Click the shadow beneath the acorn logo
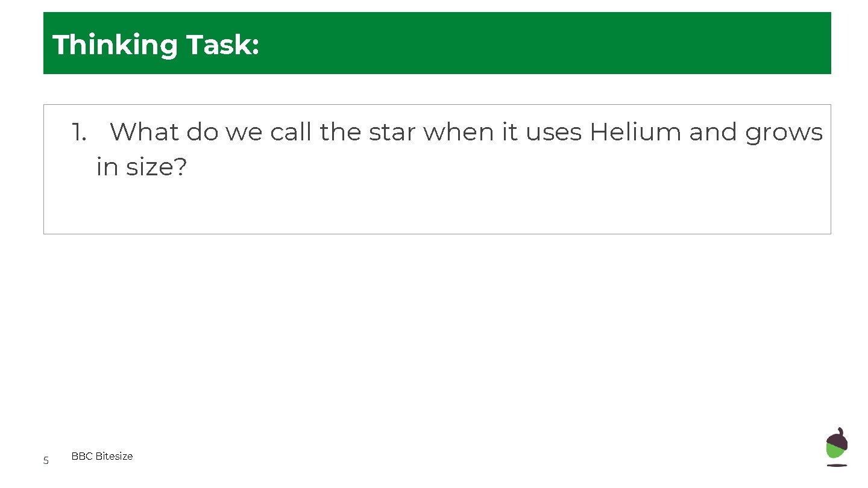 click(x=836, y=465)
